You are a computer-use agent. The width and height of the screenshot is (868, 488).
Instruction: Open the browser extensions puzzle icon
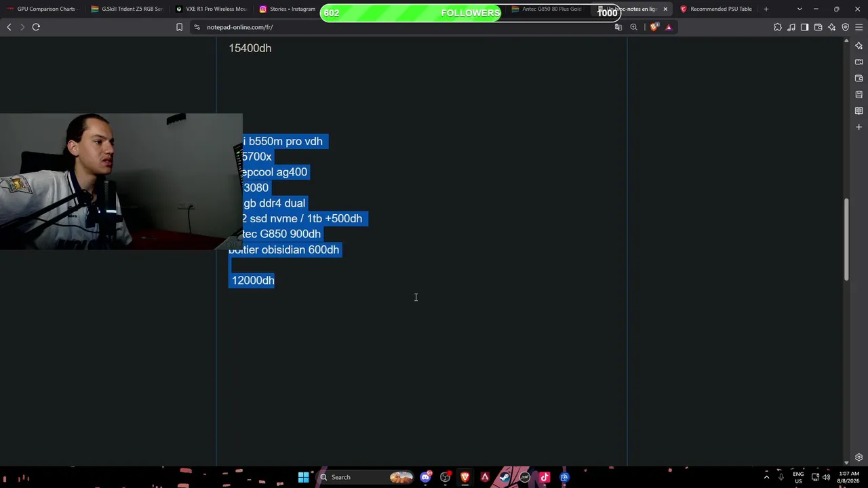coord(778,27)
